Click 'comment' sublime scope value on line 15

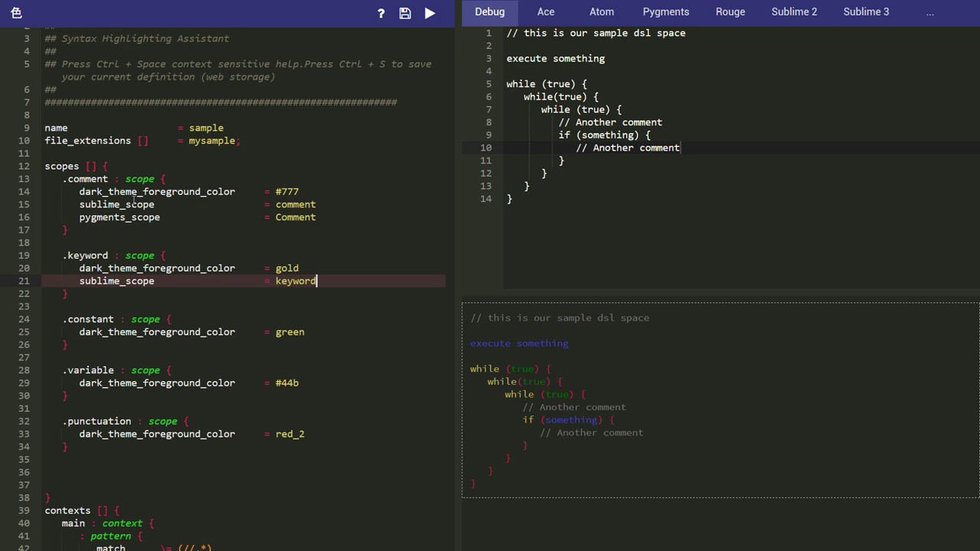pos(296,204)
